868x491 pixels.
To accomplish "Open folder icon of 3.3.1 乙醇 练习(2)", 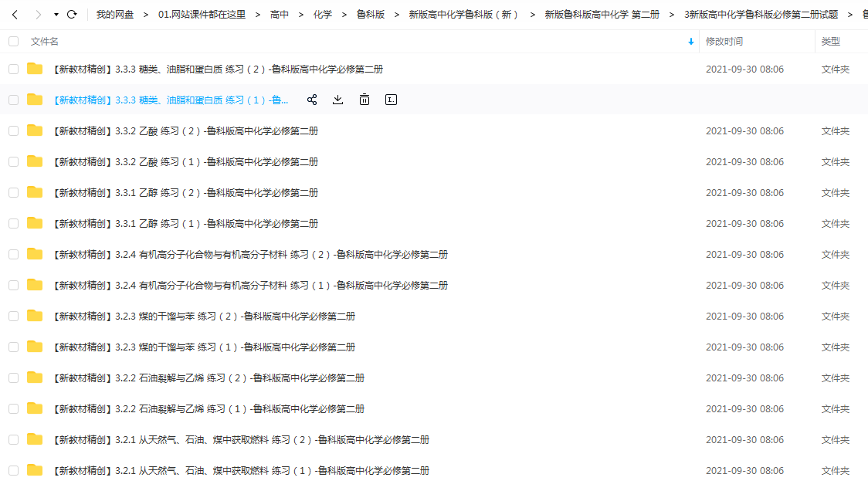I will (x=35, y=193).
